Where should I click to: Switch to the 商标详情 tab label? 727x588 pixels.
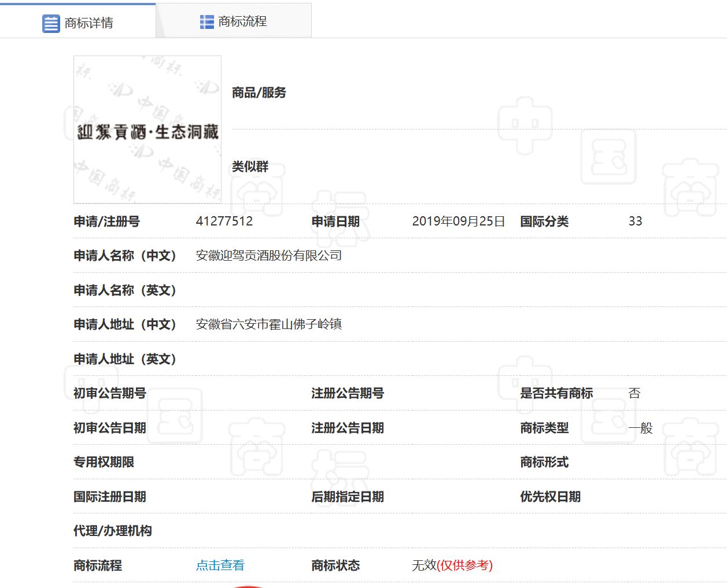tap(88, 23)
